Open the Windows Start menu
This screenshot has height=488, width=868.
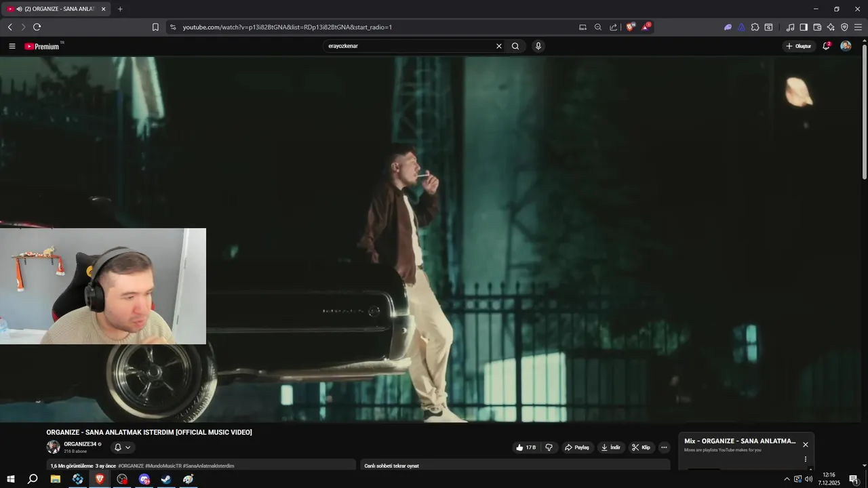[11, 479]
